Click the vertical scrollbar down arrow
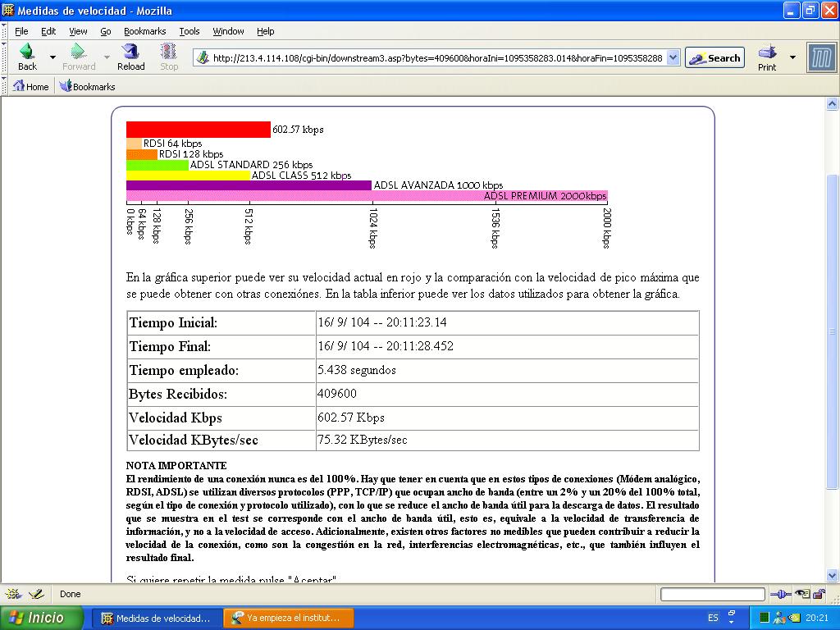Image resolution: width=840 pixels, height=630 pixels. pos(833,575)
